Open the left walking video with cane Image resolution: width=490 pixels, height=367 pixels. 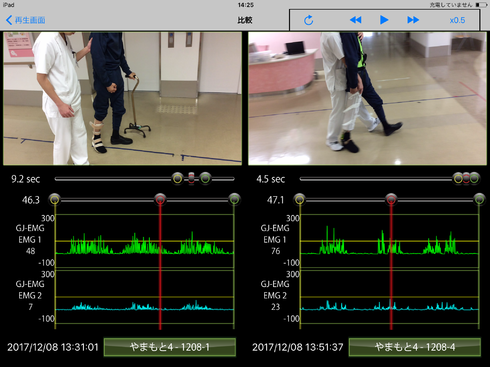tap(122, 98)
